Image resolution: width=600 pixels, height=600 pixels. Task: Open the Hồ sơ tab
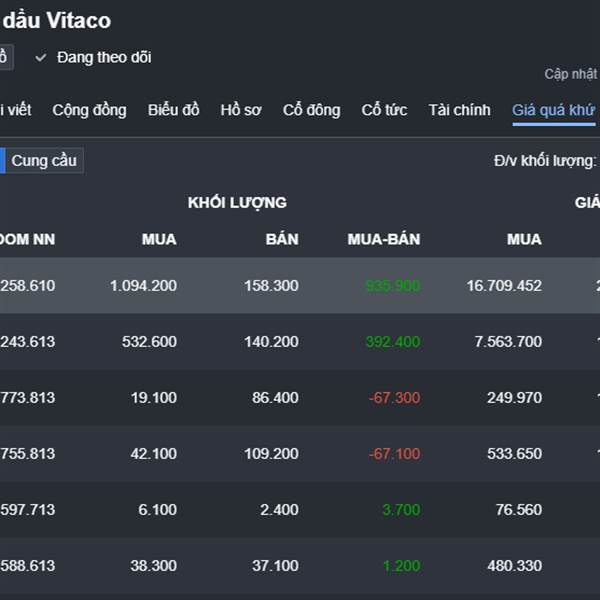coord(241,110)
